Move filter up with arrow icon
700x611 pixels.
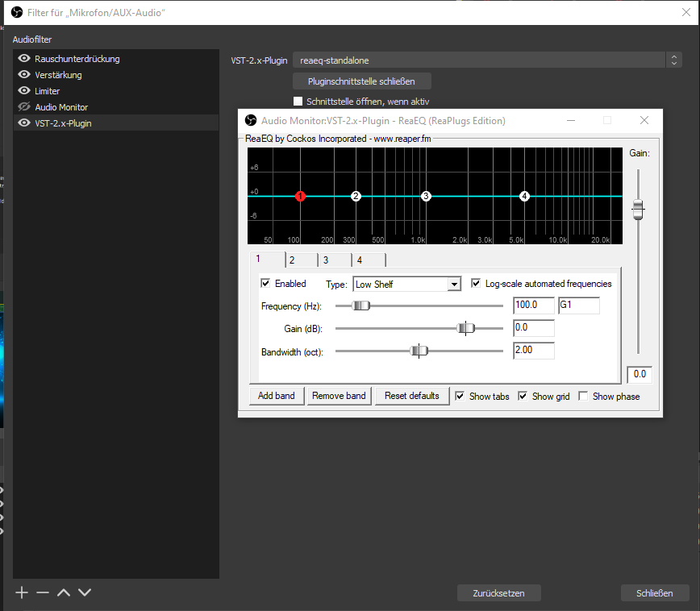click(x=64, y=592)
